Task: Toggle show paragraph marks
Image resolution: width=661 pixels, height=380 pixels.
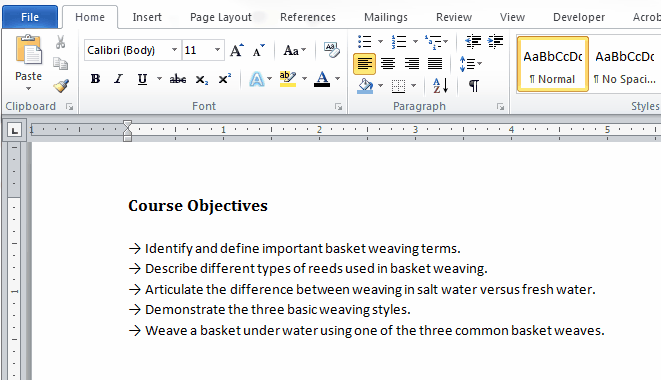Action: tap(474, 86)
